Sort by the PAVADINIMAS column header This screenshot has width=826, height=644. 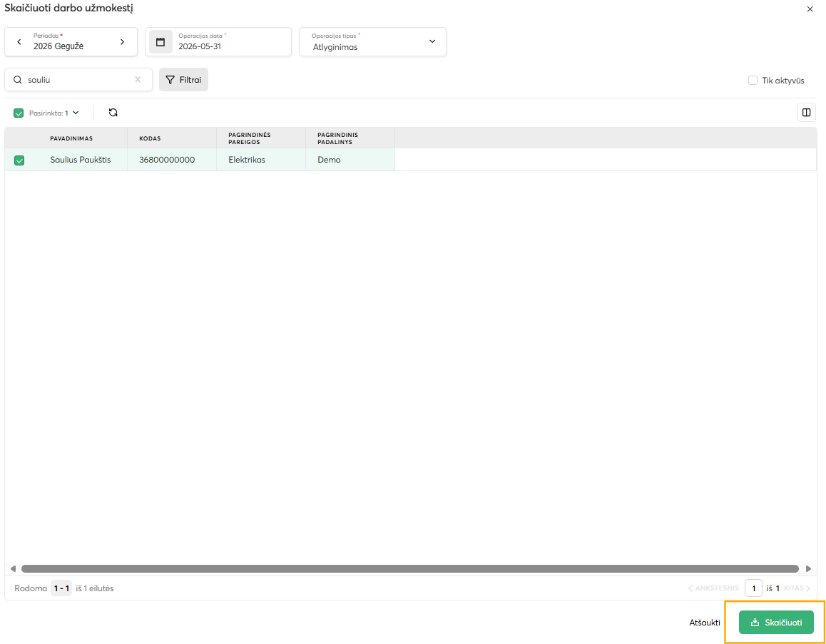point(71,138)
